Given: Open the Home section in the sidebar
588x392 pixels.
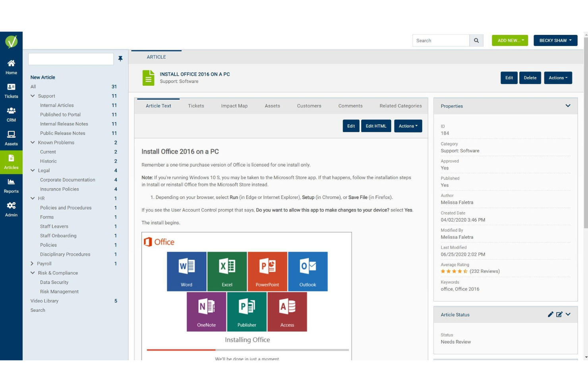Looking at the screenshot, I should (11, 67).
